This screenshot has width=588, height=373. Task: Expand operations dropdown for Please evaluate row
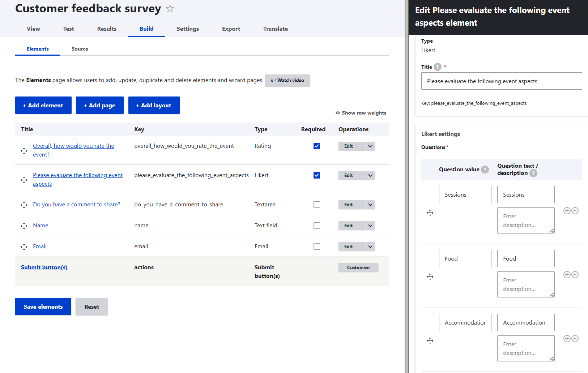(x=370, y=175)
